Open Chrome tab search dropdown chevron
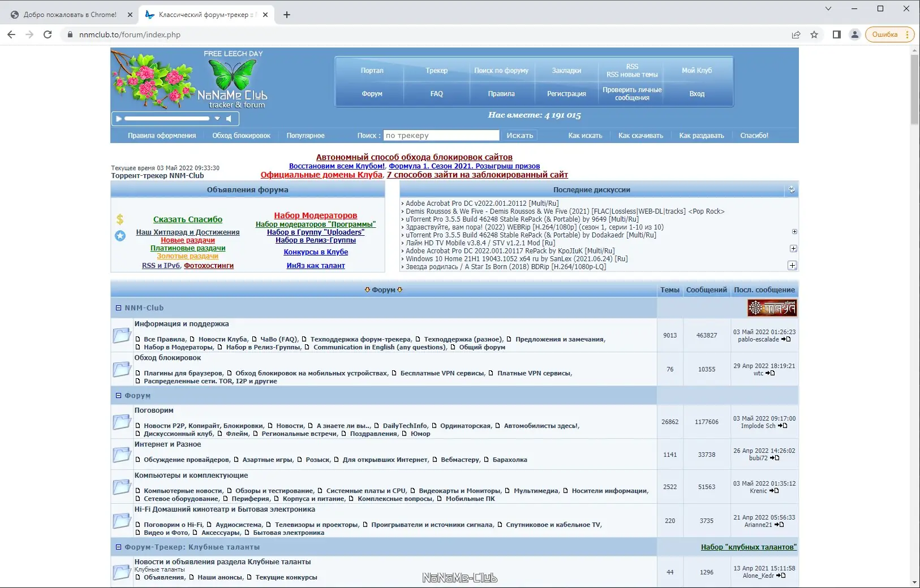920x588 pixels. point(828,8)
